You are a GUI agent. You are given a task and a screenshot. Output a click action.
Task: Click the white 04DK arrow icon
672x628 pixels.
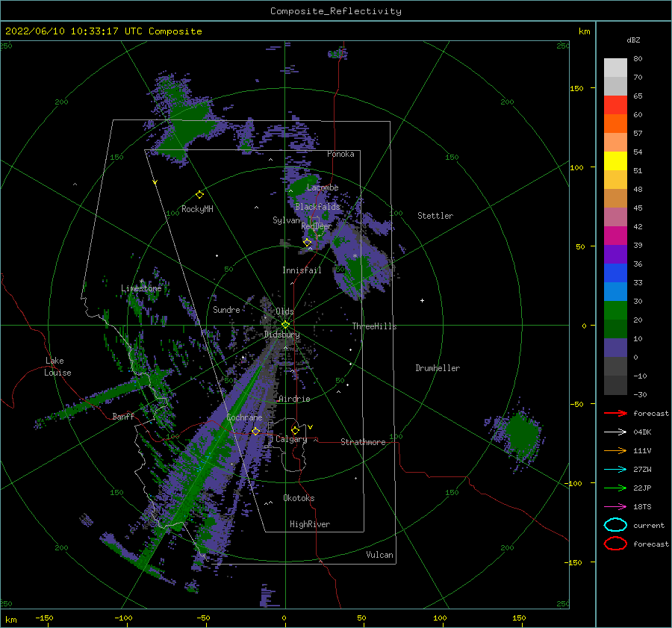(x=615, y=432)
